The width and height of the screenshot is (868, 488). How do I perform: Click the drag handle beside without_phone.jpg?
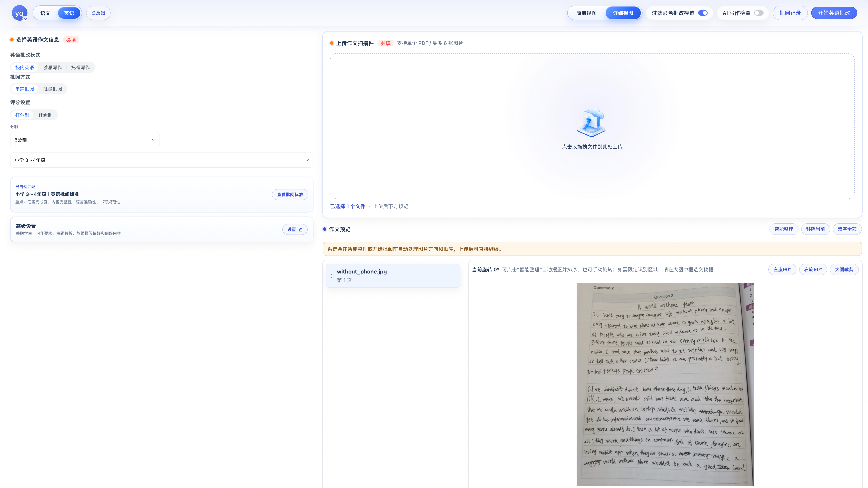(x=332, y=276)
